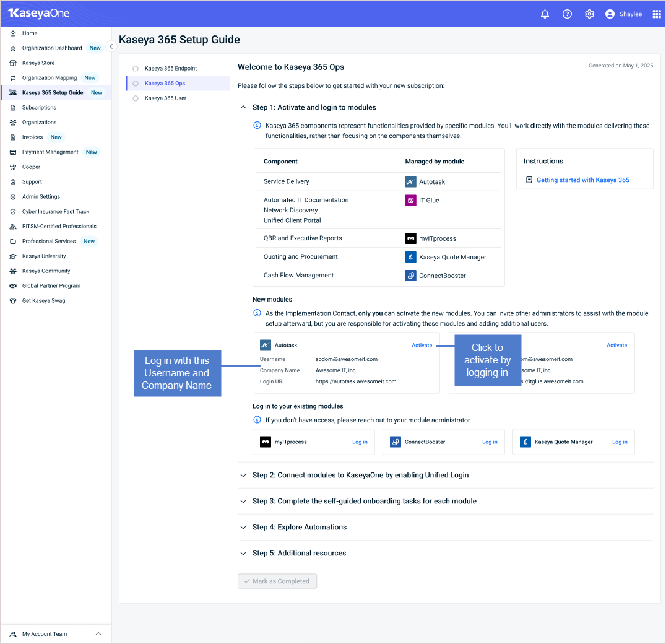Click the Invoices document icon
The image size is (666, 644).
(13, 137)
